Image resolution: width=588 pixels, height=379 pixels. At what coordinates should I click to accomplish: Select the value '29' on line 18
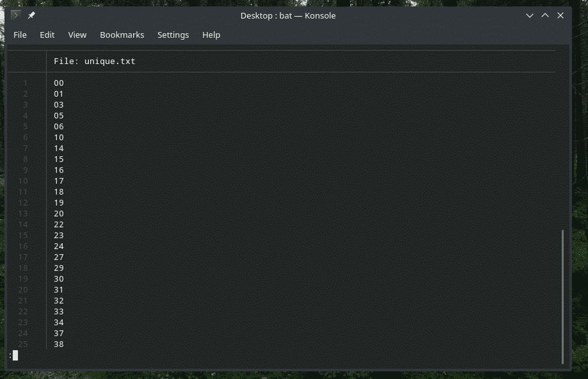point(59,268)
